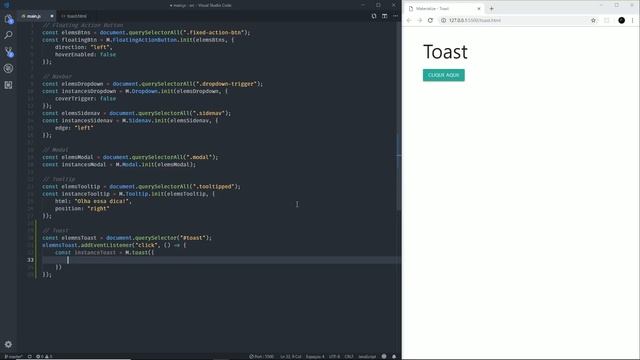640x360 pixels.
Task: Click the unsaved dot on the main.js tab
Action: point(52,16)
